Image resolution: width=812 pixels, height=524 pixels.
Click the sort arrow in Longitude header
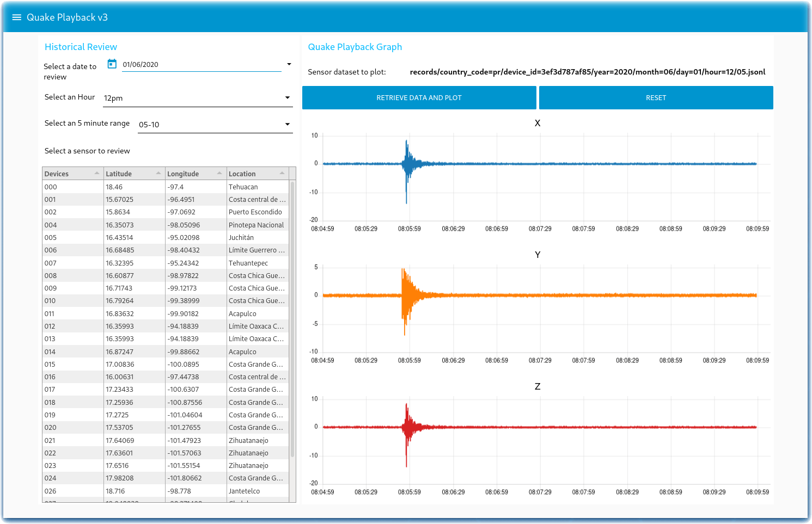[x=220, y=174]
